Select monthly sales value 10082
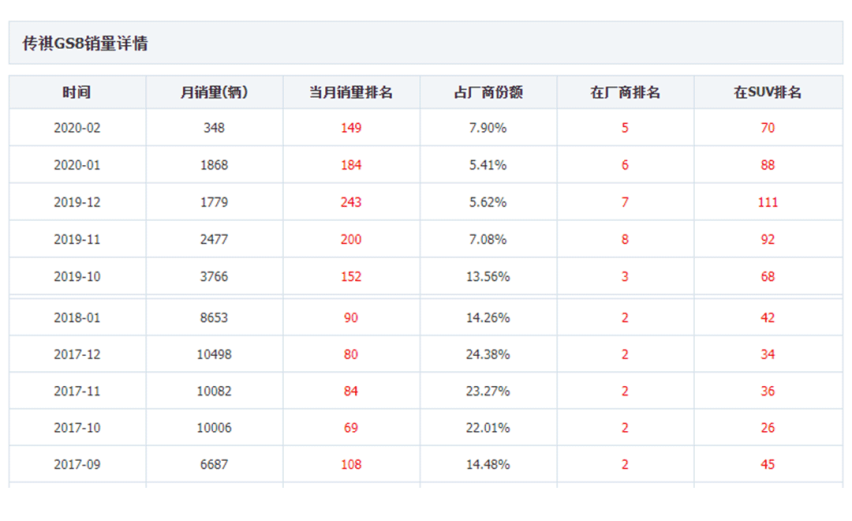Viewport: 852px width, 521px height. 214,391
